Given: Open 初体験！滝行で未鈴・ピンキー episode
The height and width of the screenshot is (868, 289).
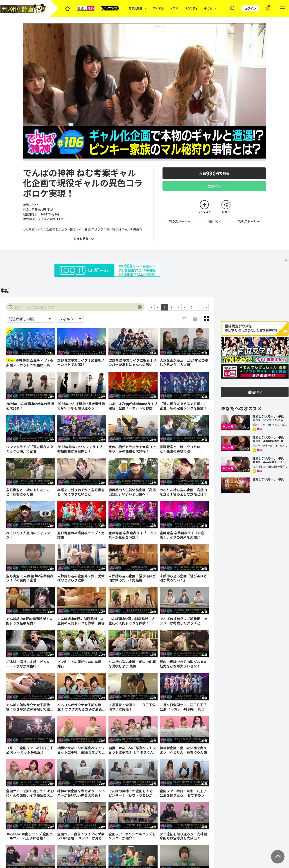Looking at the screenshot, I should 30,649.
